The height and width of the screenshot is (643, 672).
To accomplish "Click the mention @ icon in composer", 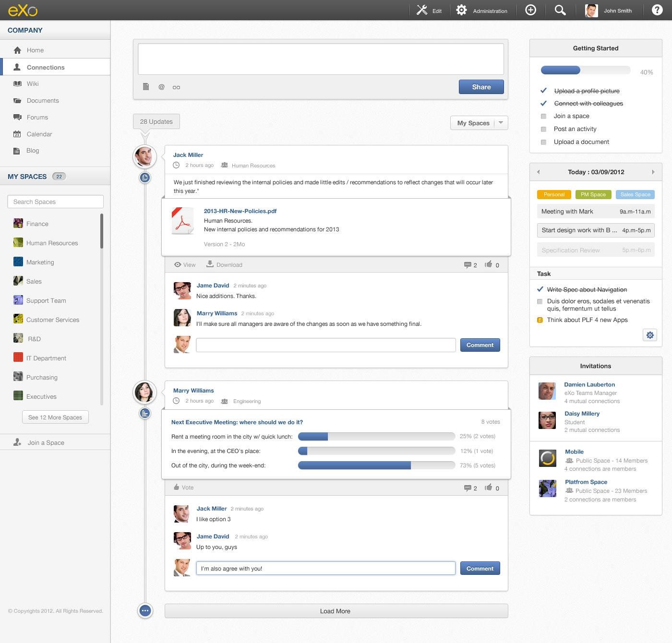I will tap(161, 87).
